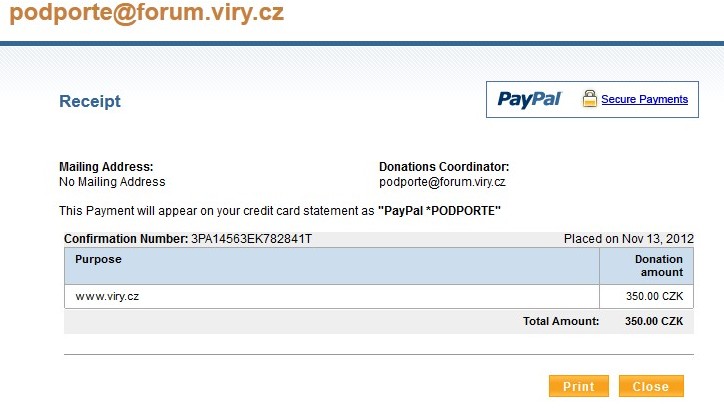Click the confirmation number 3PA14563EK782841T
Image resolution: width=724 pixels, height=417 pixels.
coord(251,239)
